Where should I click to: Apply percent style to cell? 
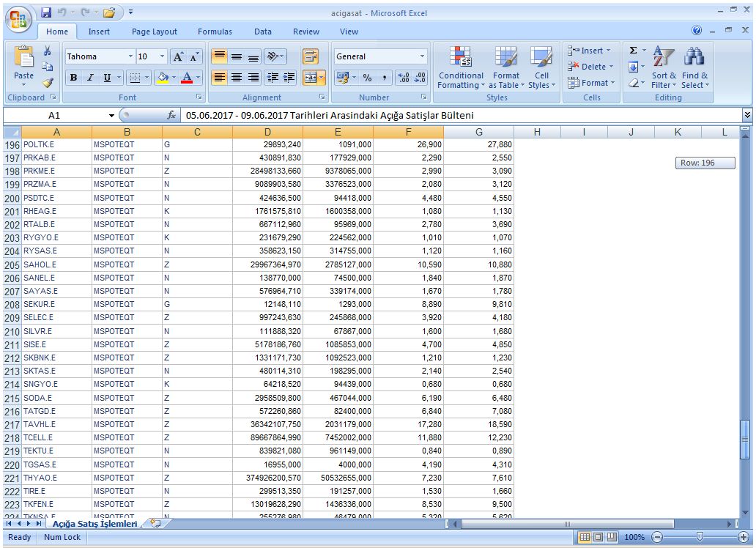[x=367, y=78]
